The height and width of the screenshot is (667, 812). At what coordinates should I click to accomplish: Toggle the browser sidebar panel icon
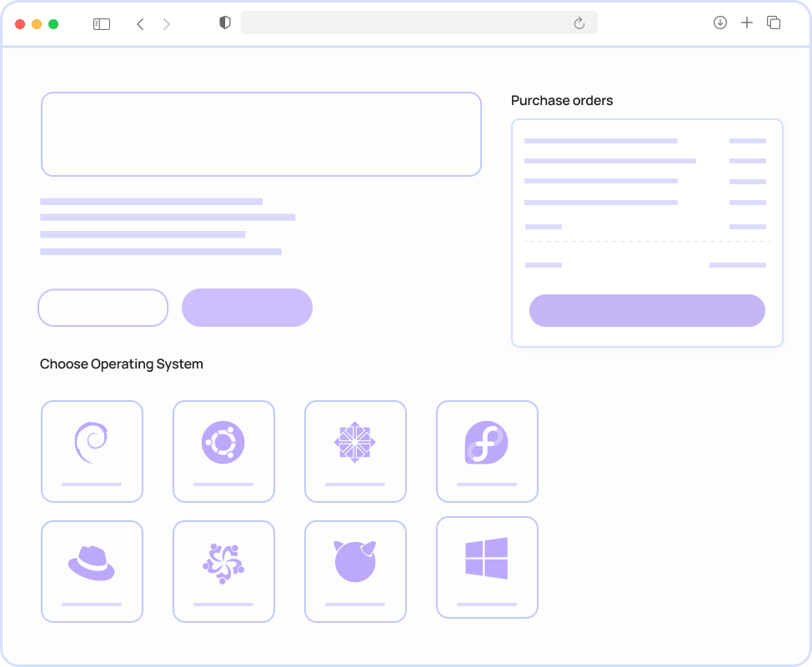102,24
